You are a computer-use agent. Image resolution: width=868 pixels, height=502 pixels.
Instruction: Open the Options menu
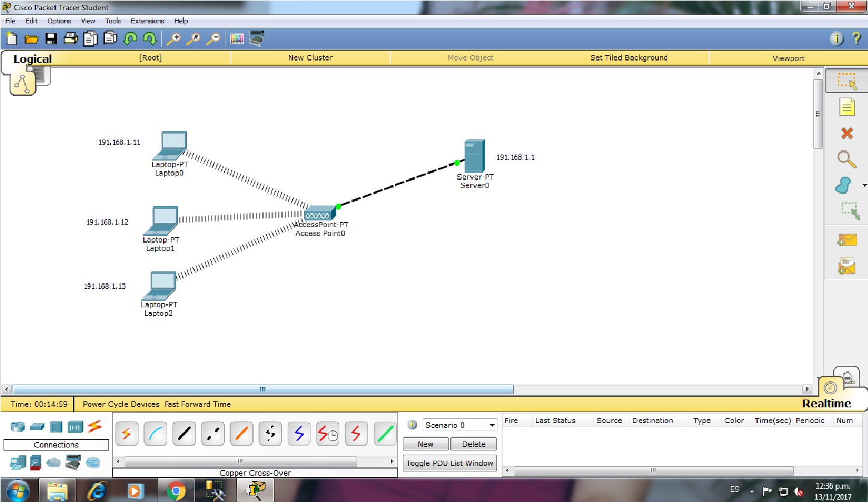(x=59, y=20)
